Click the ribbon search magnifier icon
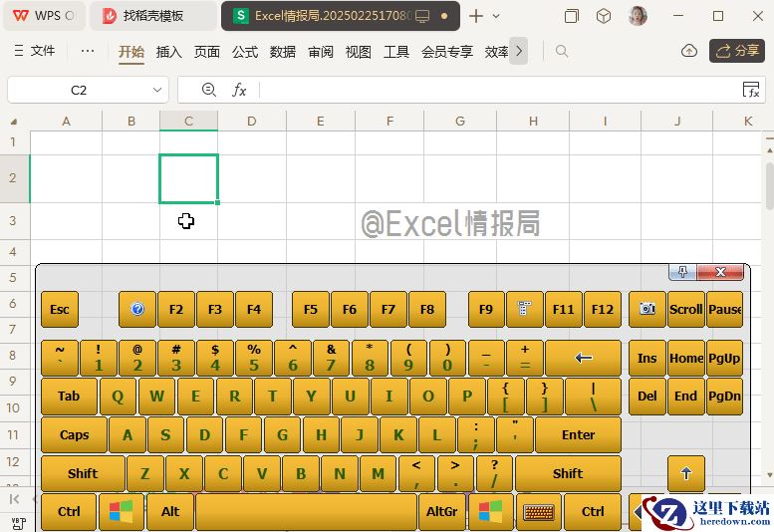Screen dimensions: 774x532 coord(562,51)
